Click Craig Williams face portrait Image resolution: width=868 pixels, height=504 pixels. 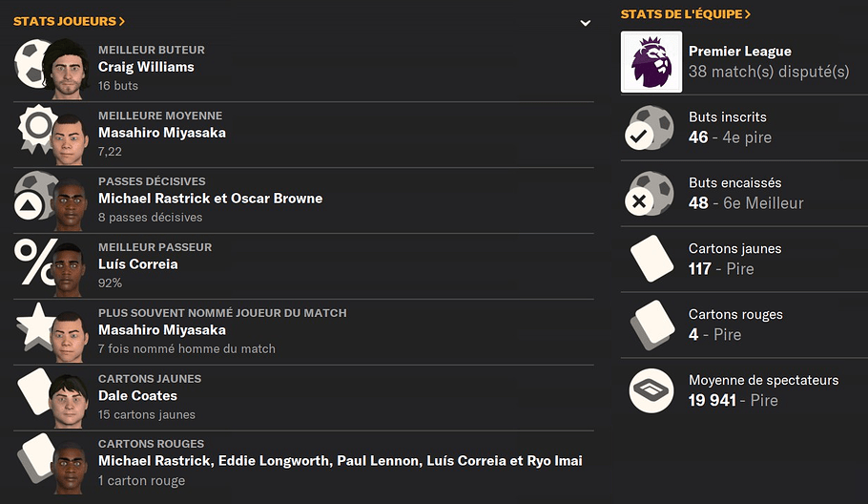[68, 70]
